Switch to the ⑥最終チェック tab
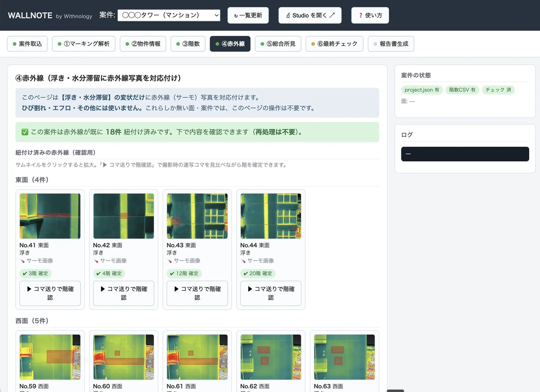The width and height of the screenshot is (540, 392). point(334,44)
